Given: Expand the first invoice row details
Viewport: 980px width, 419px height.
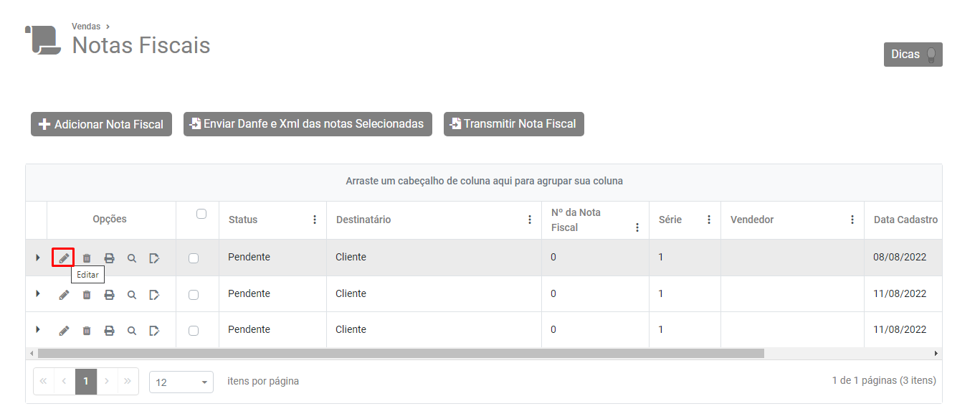Looking at the screenshot, I should coord(37,257).
